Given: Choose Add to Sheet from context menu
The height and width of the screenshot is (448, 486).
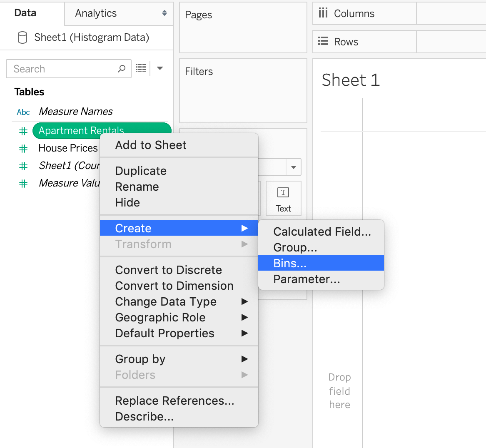Looking at the screenshot, I should click(x=179, y=145).
